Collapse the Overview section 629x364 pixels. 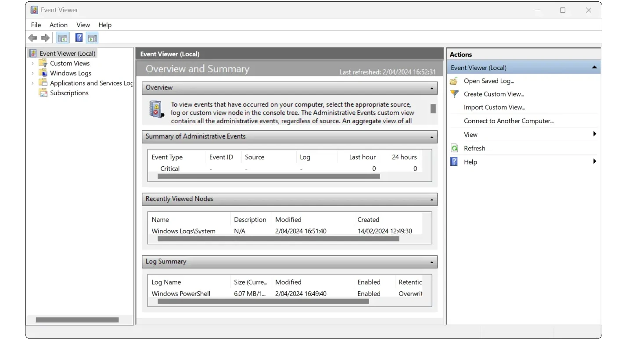click(432, 88)
